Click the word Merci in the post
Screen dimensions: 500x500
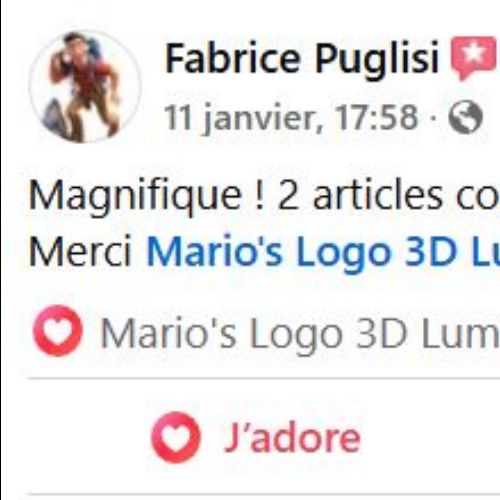click(x=80, y=251)
